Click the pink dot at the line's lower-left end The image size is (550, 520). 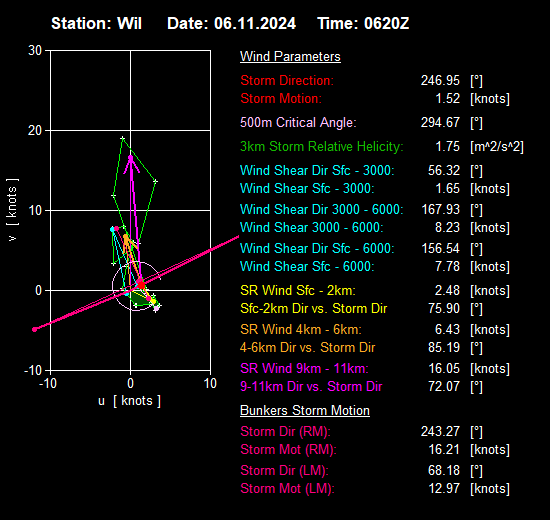[34, 329]
